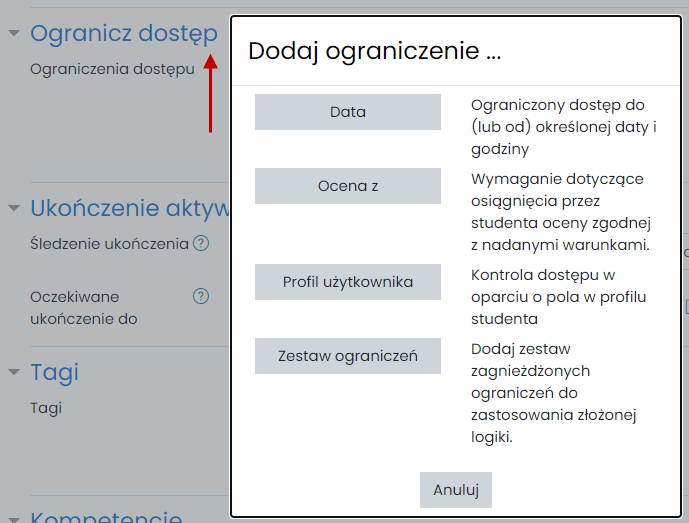
Task: Click the Tagi field label below heading
Action: coord(46,407)
